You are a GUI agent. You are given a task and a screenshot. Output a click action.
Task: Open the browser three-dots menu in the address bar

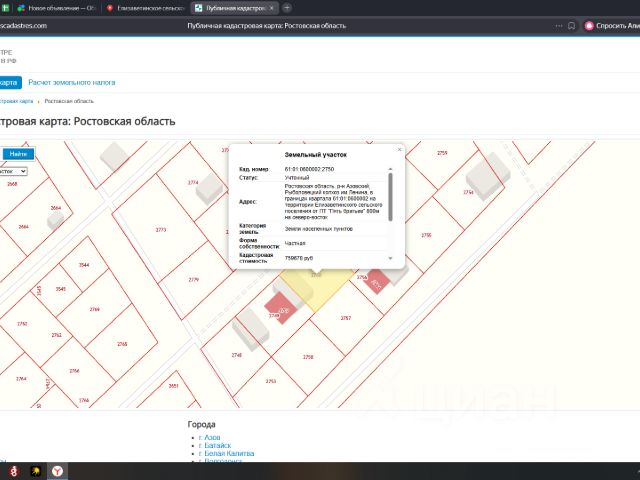tap(559, 26)
